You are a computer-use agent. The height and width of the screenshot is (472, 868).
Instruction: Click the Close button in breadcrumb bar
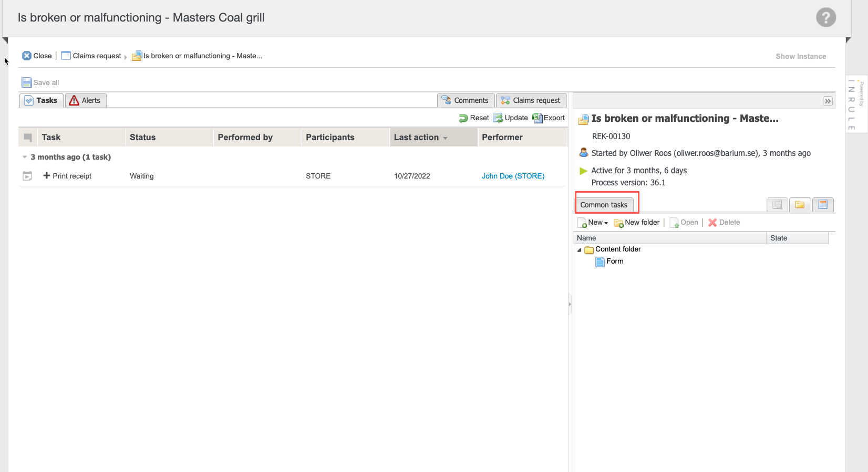(x=37, y=56)
